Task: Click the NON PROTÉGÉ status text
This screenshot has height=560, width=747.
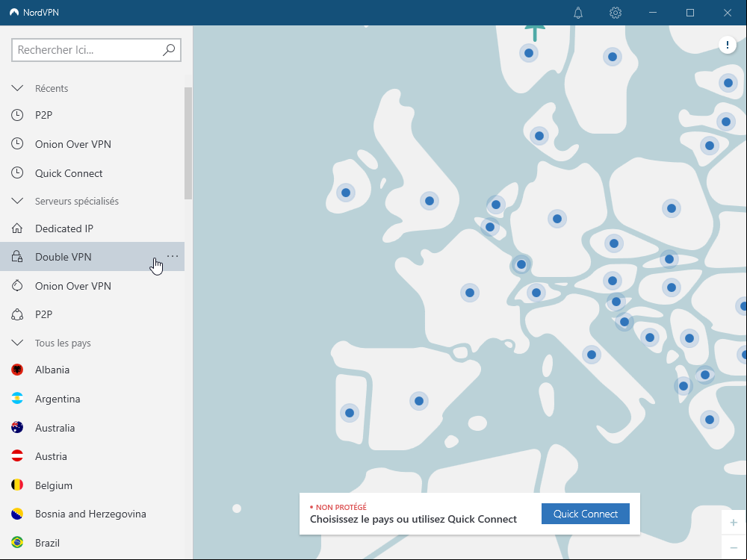Action: point(341,507)
